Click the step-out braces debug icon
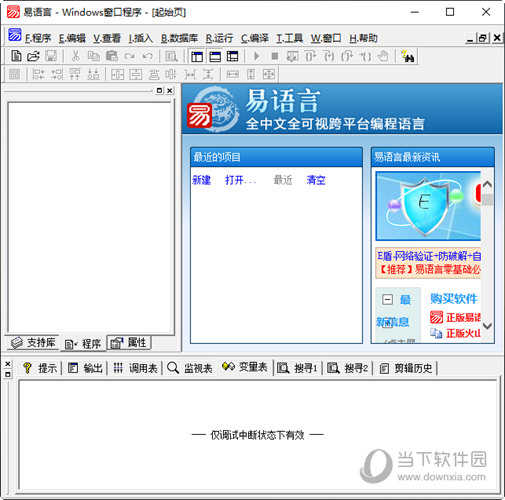Viewport: 505px width, 500px height. (x=347, y=56)
